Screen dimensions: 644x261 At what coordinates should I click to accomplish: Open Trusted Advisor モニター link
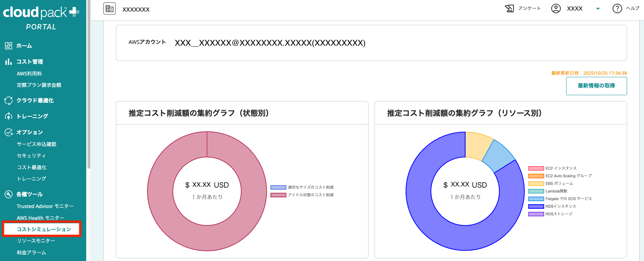point(45,206)
